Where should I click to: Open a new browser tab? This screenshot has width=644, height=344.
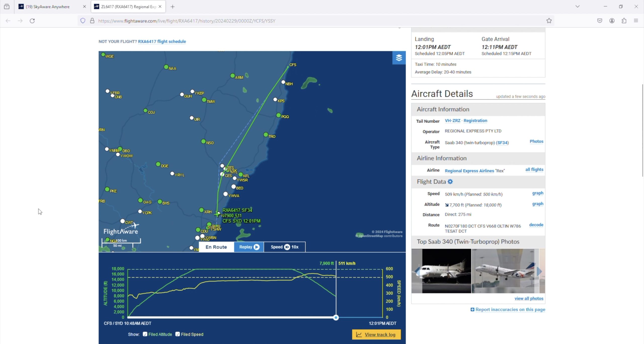click(x=173, y=7)
